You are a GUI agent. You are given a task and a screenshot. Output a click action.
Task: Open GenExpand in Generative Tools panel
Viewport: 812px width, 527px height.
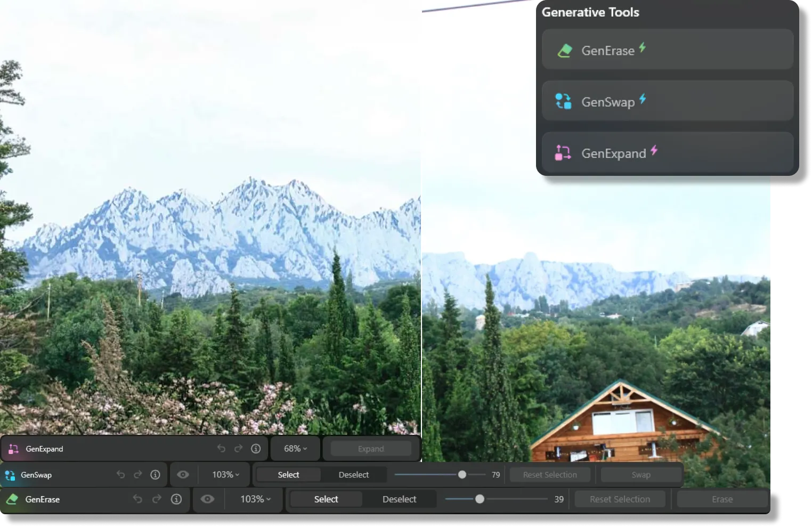click(x=667, y=152)
